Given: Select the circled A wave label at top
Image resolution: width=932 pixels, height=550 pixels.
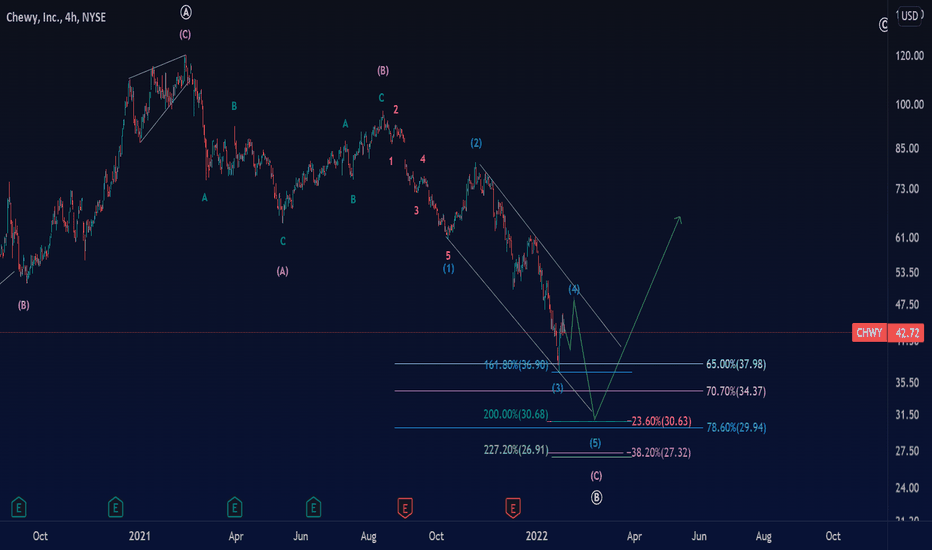Looking at the screenshot, I should click(x=186, y=12).
